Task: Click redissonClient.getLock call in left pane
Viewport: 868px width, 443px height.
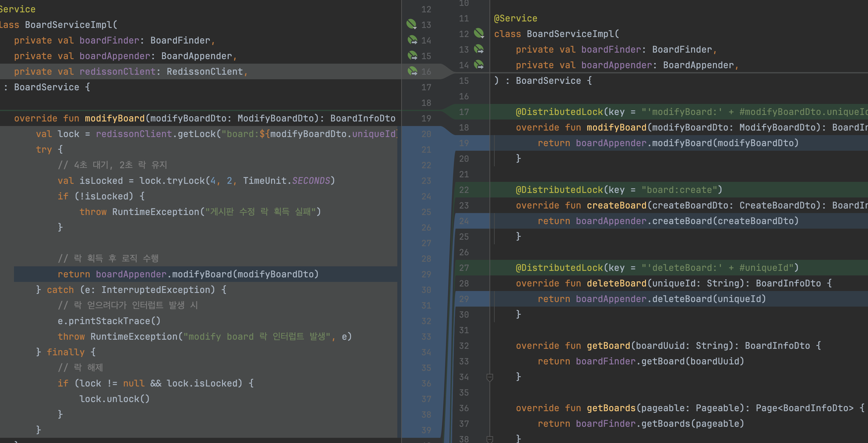Action: point(197,134)
